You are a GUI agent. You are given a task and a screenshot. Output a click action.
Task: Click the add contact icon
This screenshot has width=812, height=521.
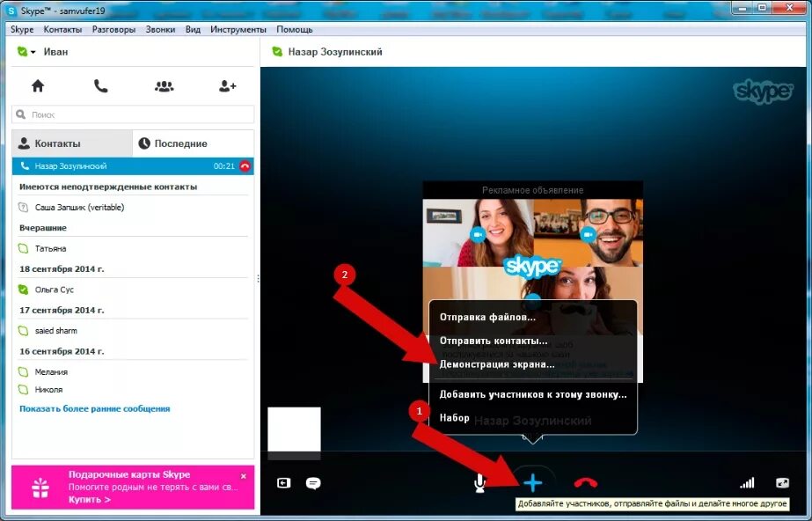(x=227, y=86)
